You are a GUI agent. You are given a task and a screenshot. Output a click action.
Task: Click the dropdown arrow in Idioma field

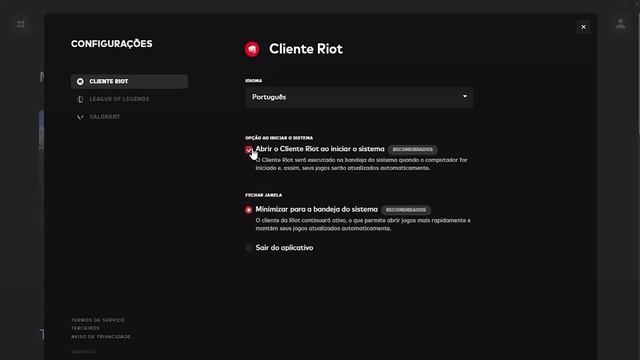464,97
